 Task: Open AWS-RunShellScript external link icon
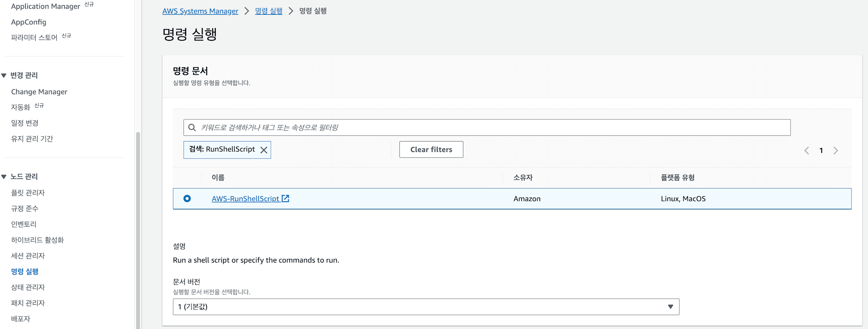point(286,198)
